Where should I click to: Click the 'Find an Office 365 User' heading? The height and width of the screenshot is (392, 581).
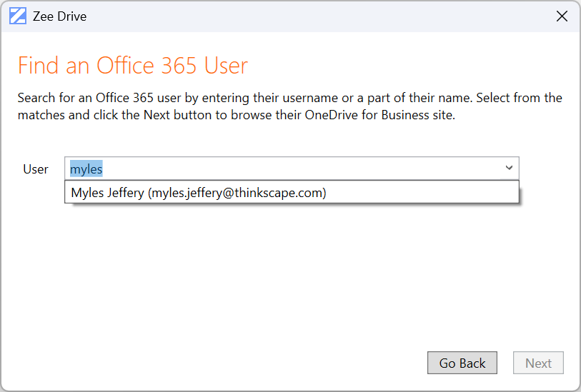click(x=133, y=66)
